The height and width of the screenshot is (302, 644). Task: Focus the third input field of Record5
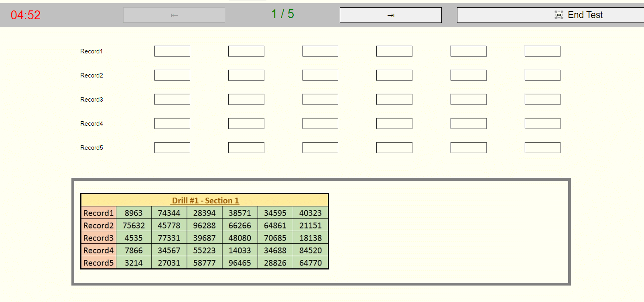click(320, 147)
